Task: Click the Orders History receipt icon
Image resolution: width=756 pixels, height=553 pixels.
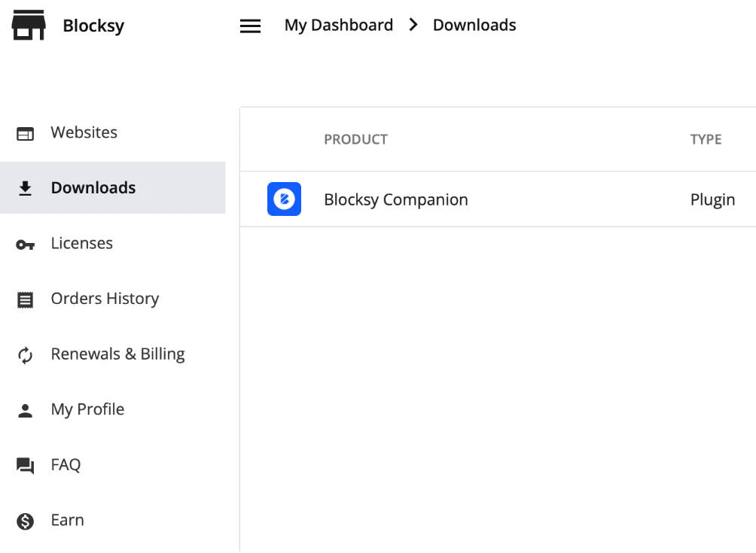Action: pos(25,299)
